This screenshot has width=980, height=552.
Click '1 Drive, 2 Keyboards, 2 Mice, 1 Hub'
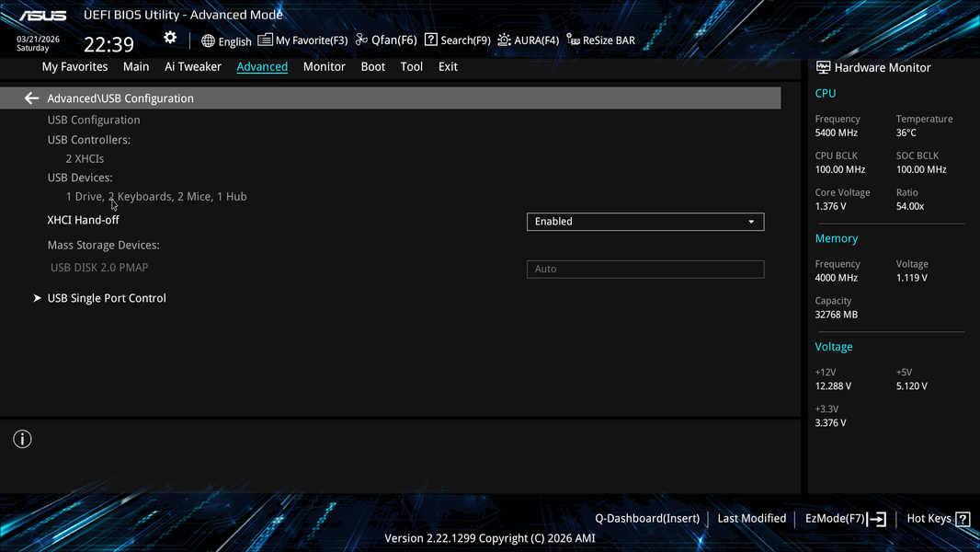156,196
